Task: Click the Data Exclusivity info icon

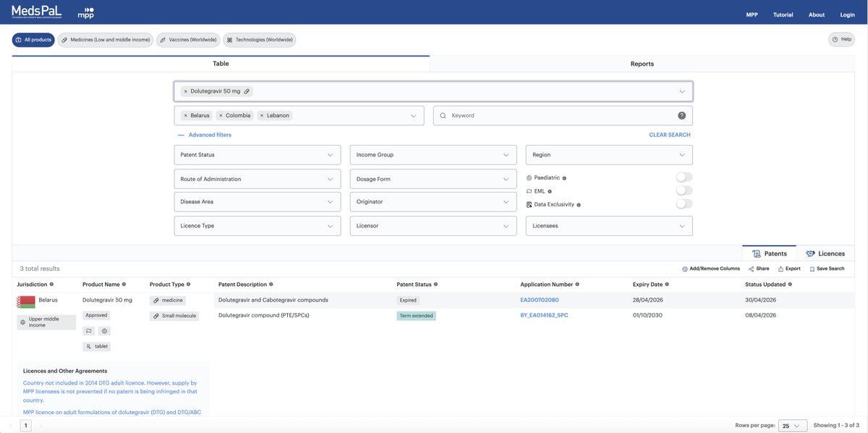Action: [x=580, y=205]
